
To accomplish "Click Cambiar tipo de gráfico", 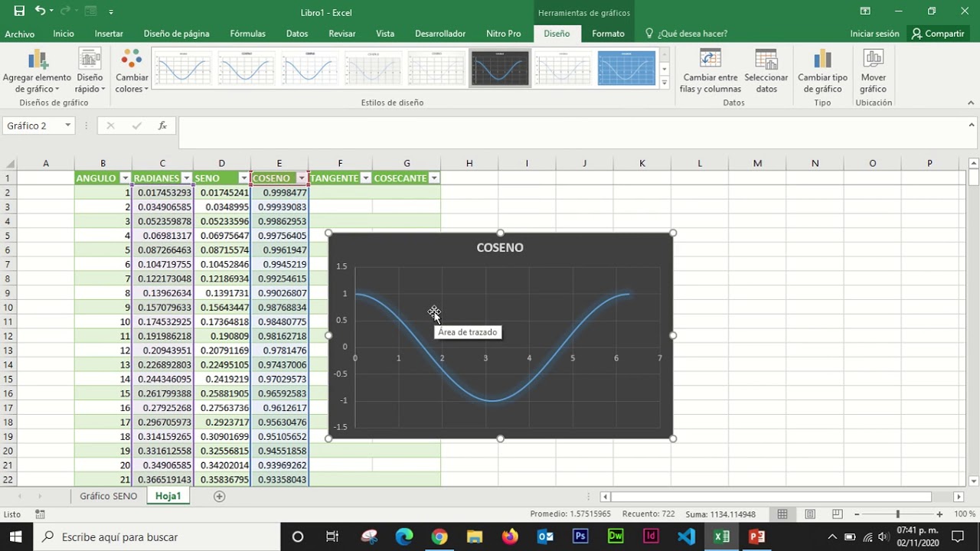I will pos(822,71).
